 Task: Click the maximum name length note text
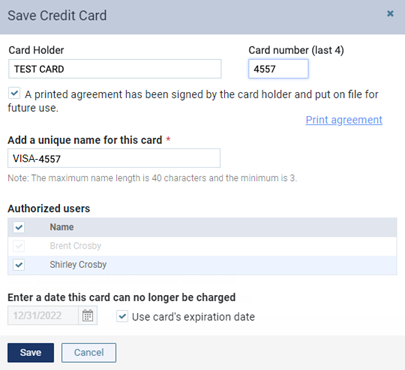pyautogui.click(x=152, y=178)
